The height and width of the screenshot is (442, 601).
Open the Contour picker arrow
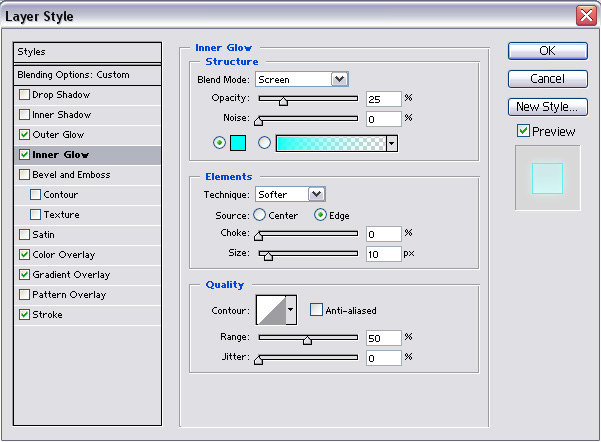tap(291, 310)
